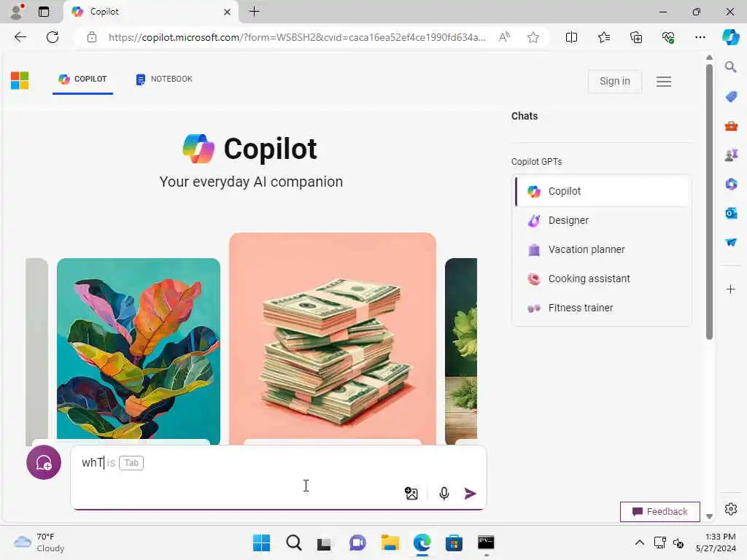Send the message with the arrow icon

tap(471, 494)
